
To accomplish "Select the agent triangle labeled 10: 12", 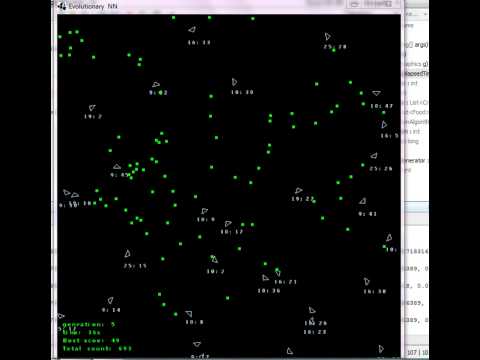I will [228, 223].
